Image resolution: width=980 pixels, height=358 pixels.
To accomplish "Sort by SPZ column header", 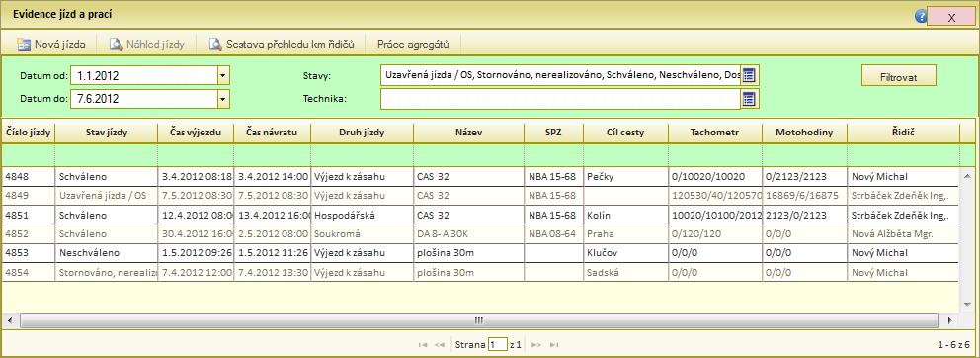I will [x=554, y=133].
